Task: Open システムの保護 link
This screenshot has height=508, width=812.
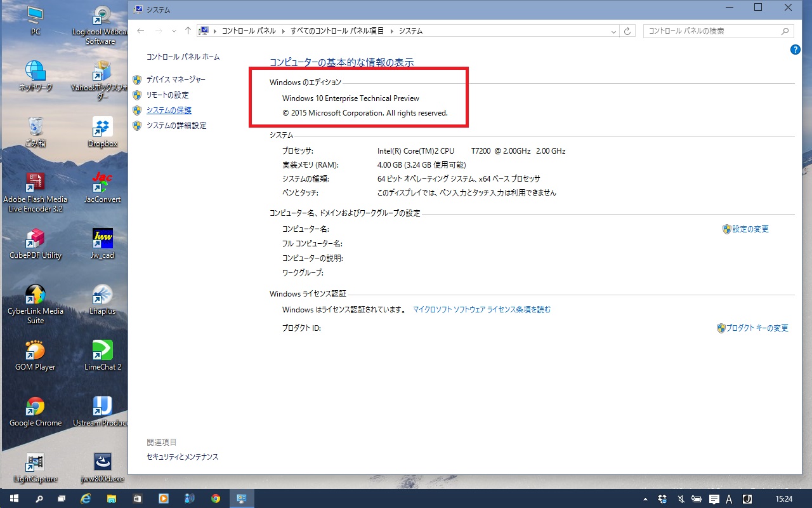Action: click(x=169, y=110)
